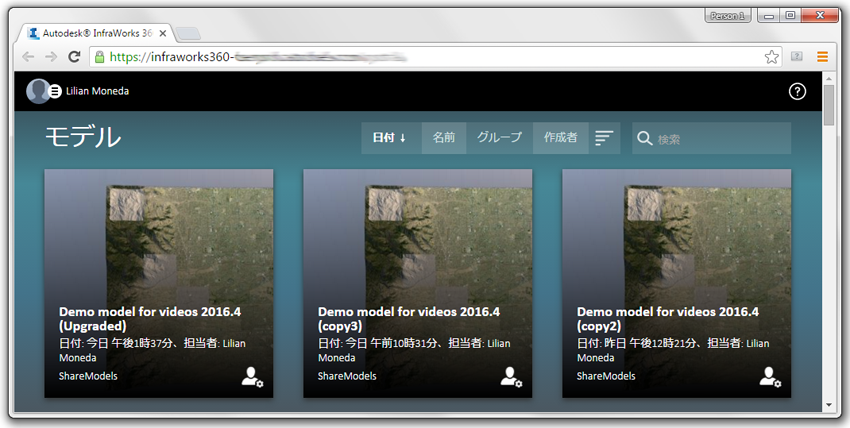Select the Autodesk InfraWorks 360 browser tab
850x428 pixels.
pos(98,33)
